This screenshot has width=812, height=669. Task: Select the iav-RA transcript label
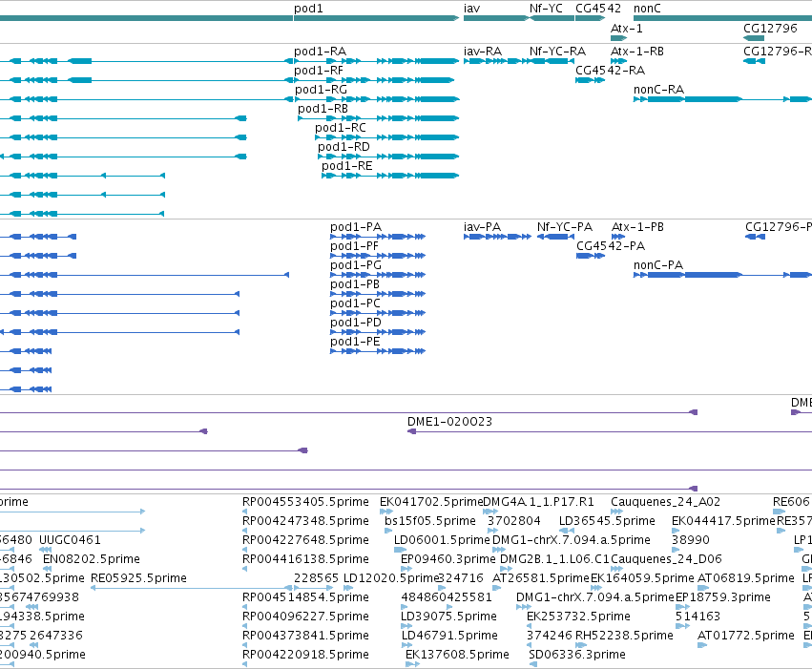(483, 52)
